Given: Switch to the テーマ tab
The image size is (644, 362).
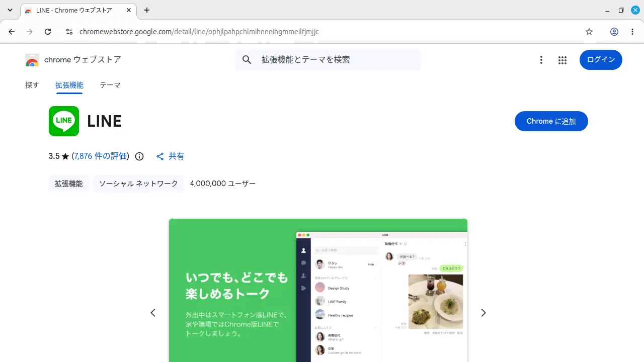Looking at the screenshot, I should pyautogui.click(x=110, y=85).
